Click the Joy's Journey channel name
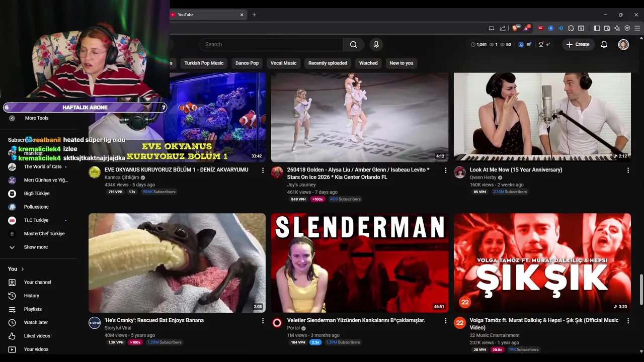This screenshot has width=644, height=362. (x=301, y=185)
